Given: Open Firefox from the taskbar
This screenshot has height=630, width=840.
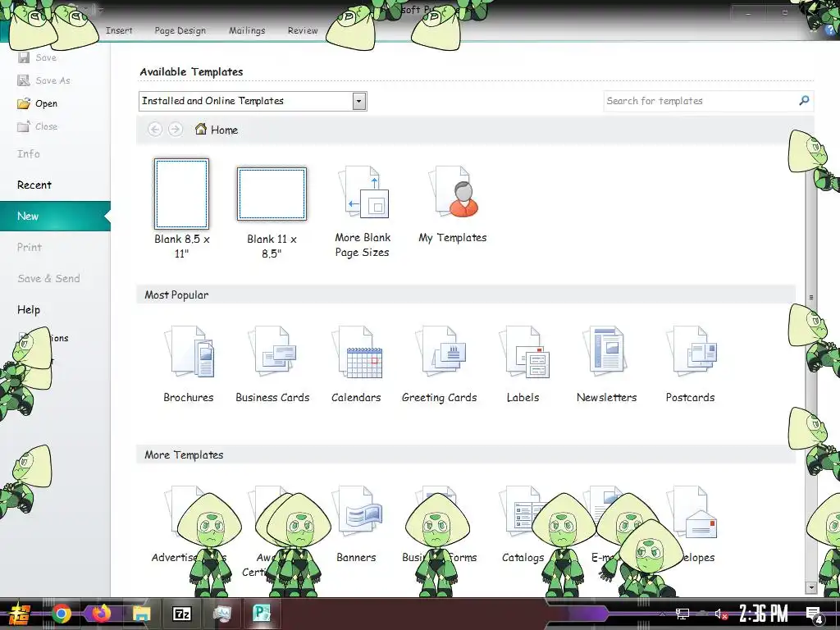Looking at the screenshot, I should pos(101,614).
